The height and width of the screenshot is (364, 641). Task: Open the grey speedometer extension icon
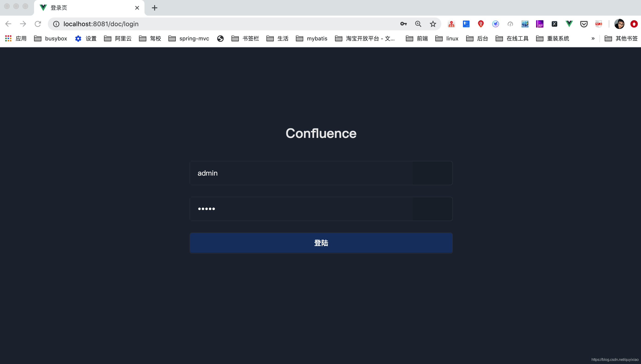click(510, 24)
